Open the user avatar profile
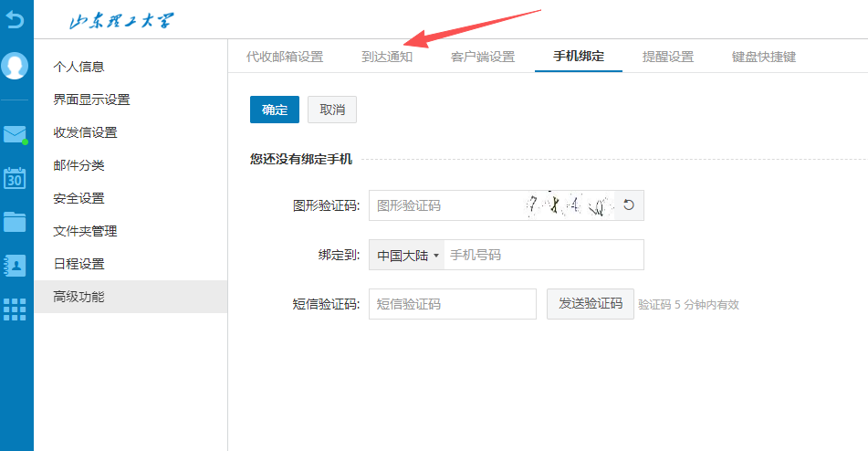868x451 pixels. [x=16, y=66]
